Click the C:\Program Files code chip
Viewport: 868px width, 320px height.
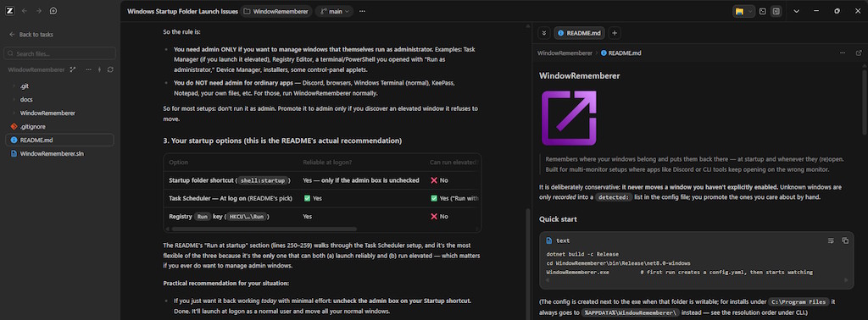(x=799, y=301)
